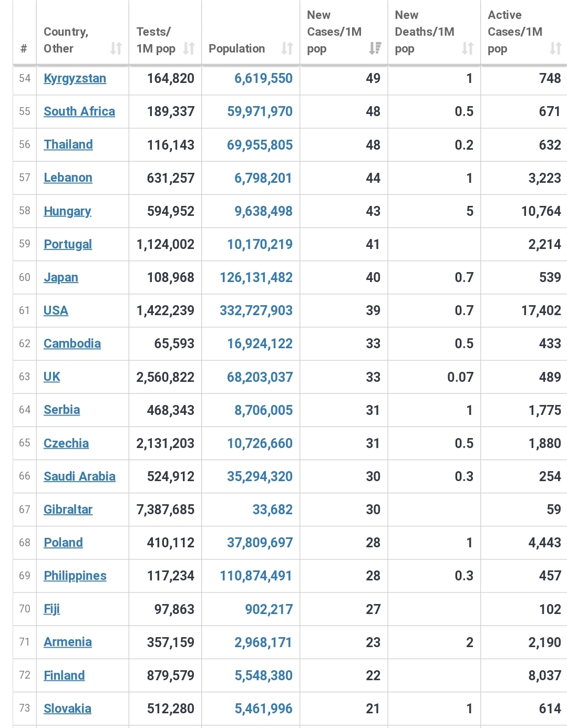Viewport: 567px width, 728px height.
Task: Open Japan population figure link
Action: point(256,277)
